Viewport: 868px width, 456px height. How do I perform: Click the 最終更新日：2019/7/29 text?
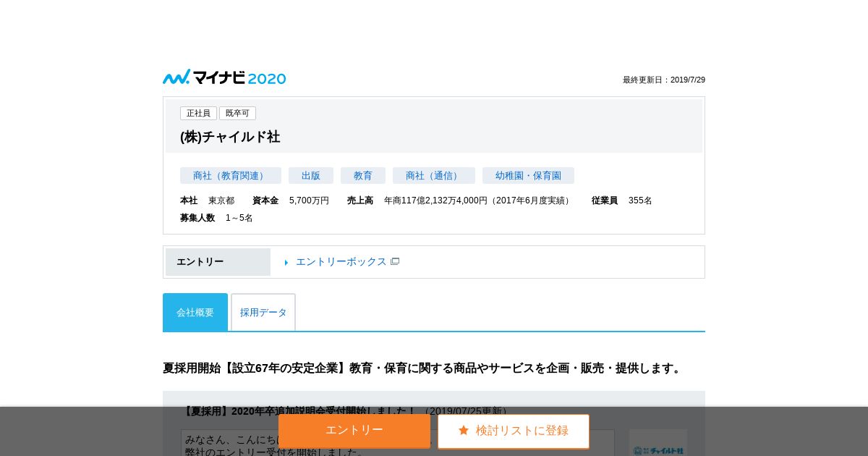664,80
